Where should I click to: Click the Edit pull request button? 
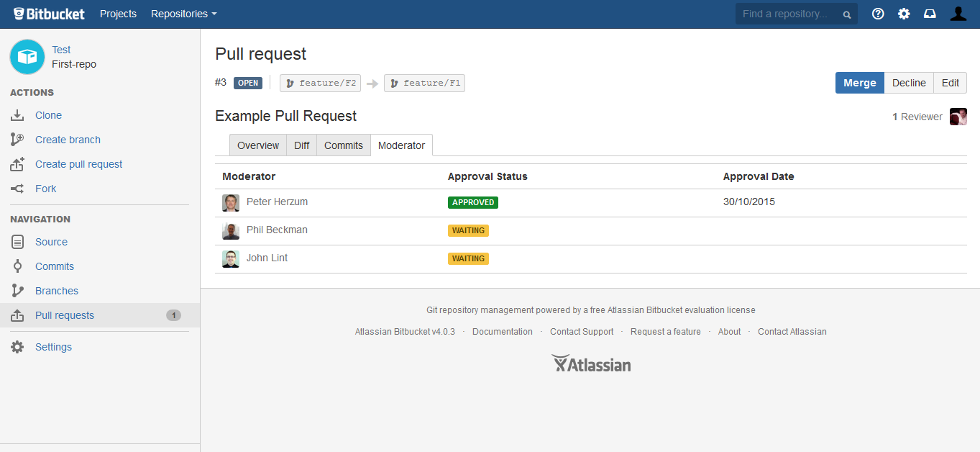[x=950, y=83]
